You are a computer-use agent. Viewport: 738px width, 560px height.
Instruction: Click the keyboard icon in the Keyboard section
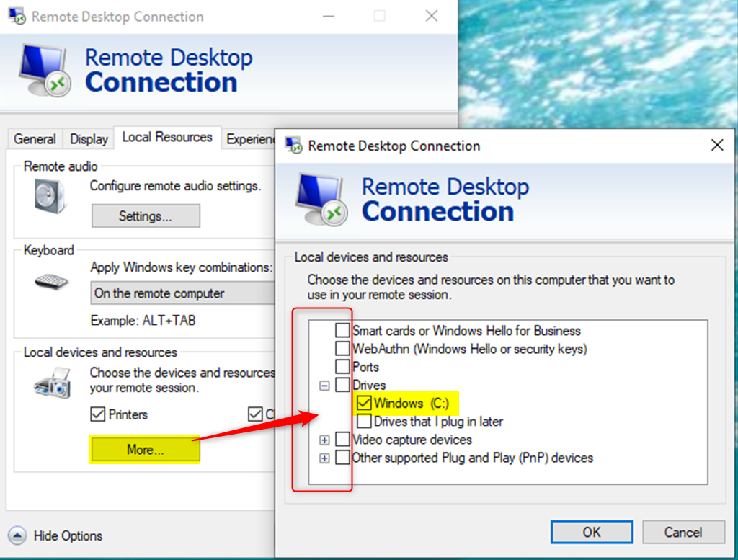pyautogui.click(x=52, y=281)
